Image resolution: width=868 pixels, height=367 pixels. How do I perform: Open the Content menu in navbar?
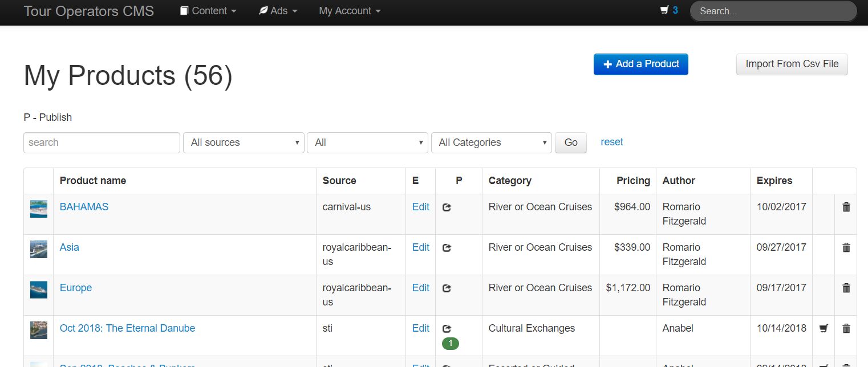pos(208,11)
